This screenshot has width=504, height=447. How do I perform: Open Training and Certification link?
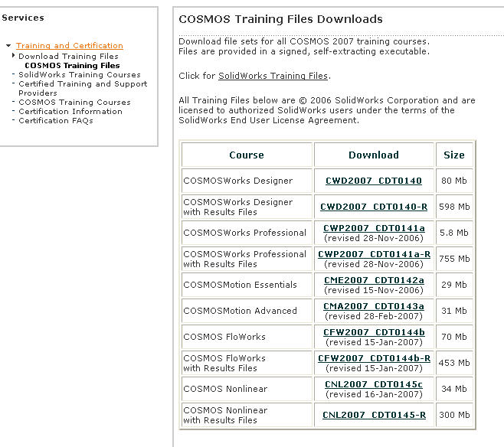[x=70, y=46]
